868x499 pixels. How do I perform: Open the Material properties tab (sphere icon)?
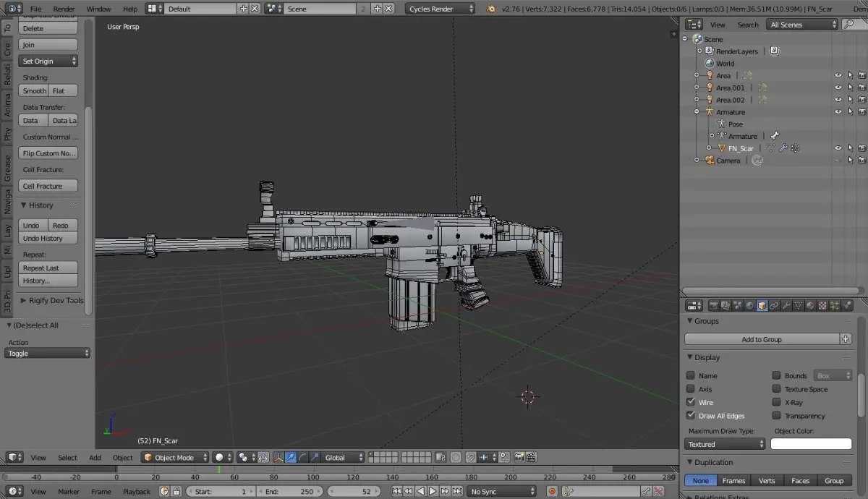(810, 306)
